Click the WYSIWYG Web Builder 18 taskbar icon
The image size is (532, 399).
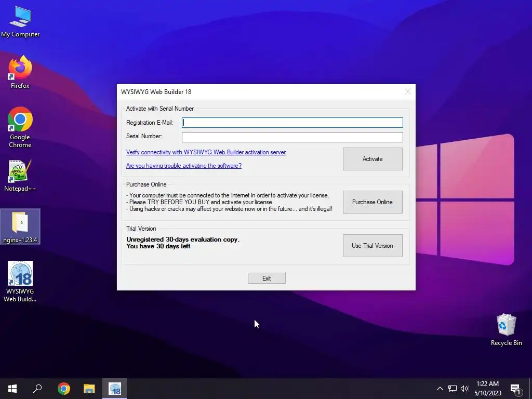[115, 389]
